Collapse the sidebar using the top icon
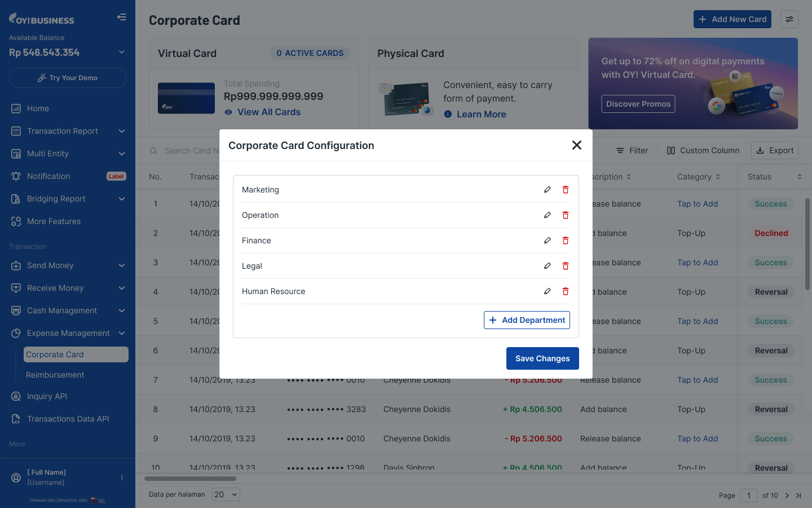 point(121,17)
